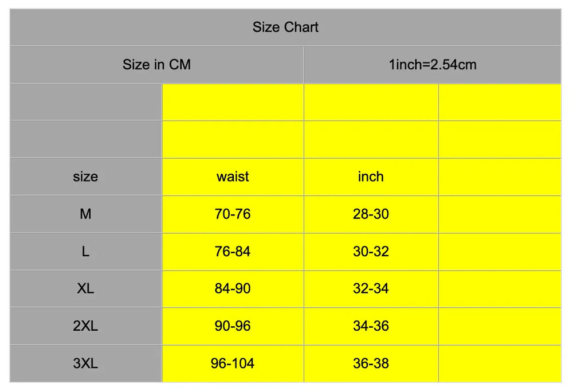Image resolution: width=573 pixels, height=392 pixels.
Task: Select the Size in CM header
Action: (156, 64)
